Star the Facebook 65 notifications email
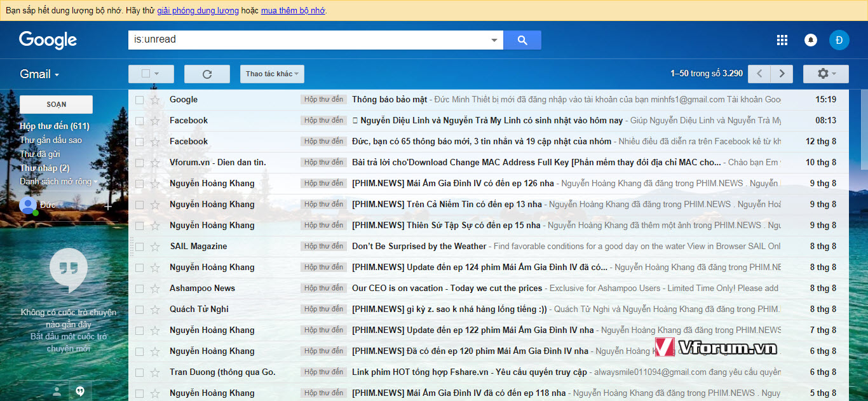This screenshot has width=868, height=401. point(155,142)
